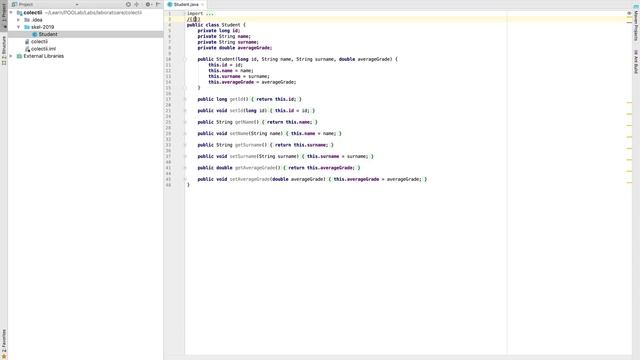Click the 'private long id;' line
640x360 pixels.
pos(219,31)
